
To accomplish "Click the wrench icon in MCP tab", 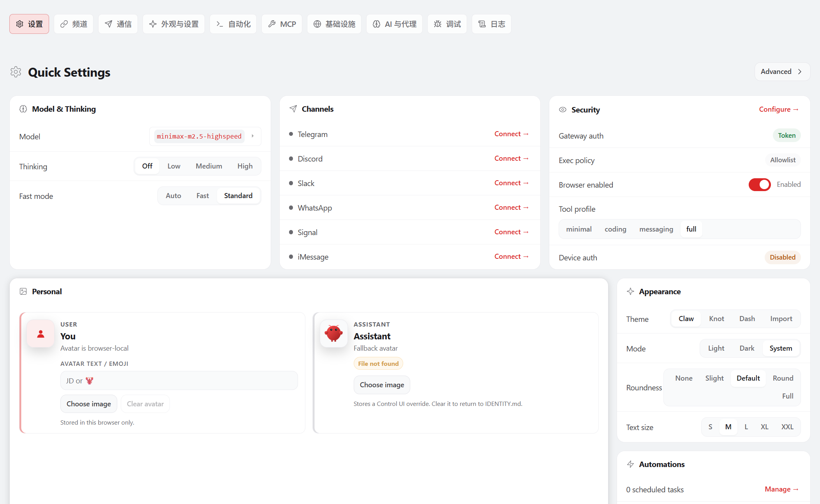I will coord(272,24).
